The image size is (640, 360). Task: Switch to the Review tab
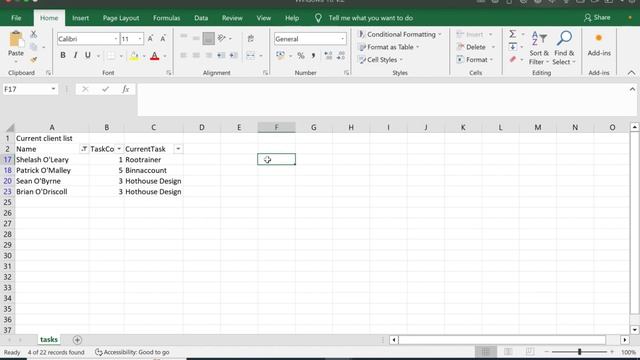(232, 18)
